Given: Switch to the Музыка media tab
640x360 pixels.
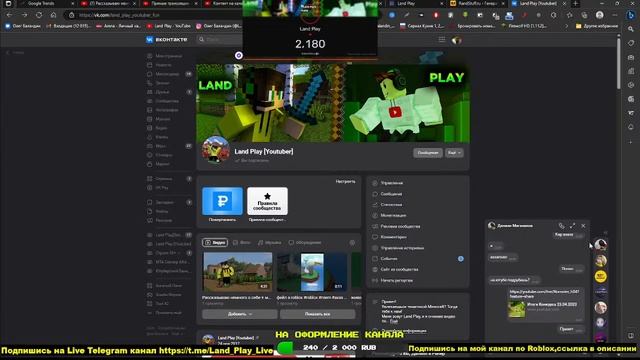Looking at the screenshot, I should click(270, 242).
